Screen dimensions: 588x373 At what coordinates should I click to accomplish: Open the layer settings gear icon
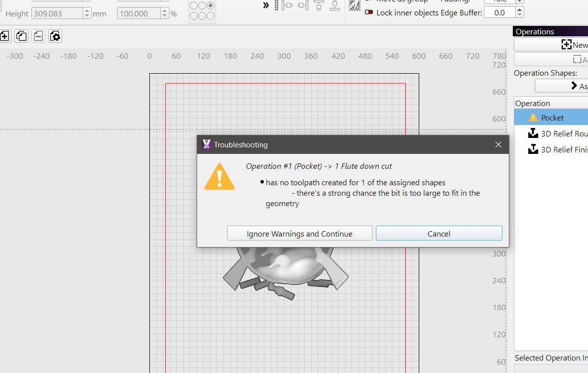55,36
